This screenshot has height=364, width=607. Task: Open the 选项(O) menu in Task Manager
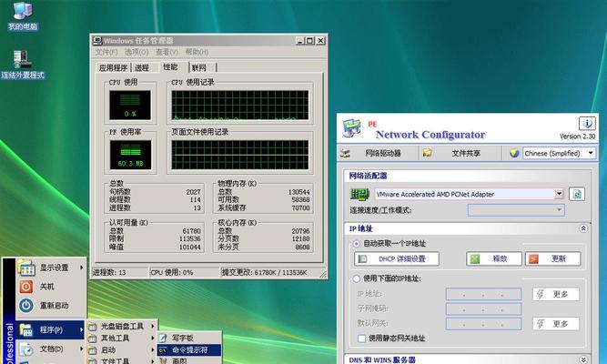pos(137,52)
